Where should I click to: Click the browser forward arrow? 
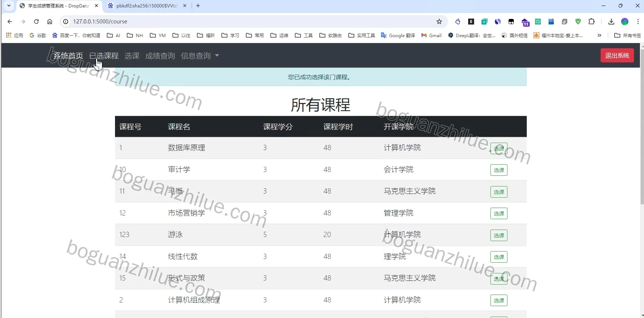click(23, 22)
